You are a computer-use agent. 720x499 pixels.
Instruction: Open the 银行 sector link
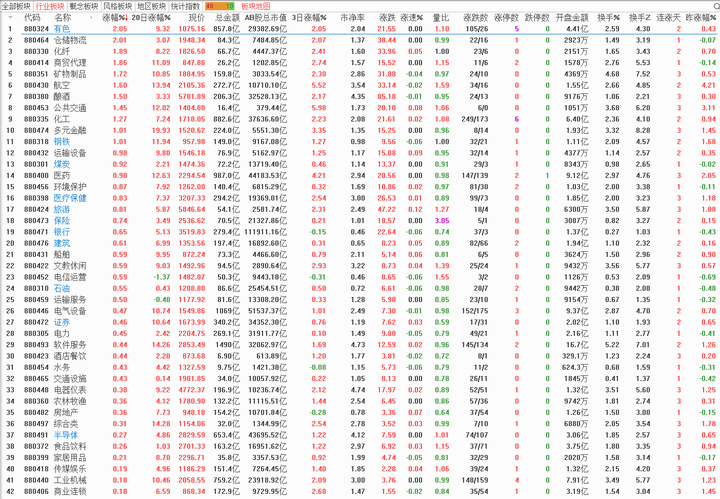click(62, 232)
